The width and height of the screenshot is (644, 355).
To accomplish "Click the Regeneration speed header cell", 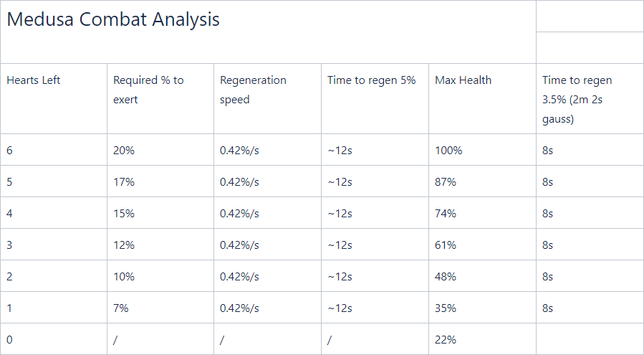I will coord(267,99).
